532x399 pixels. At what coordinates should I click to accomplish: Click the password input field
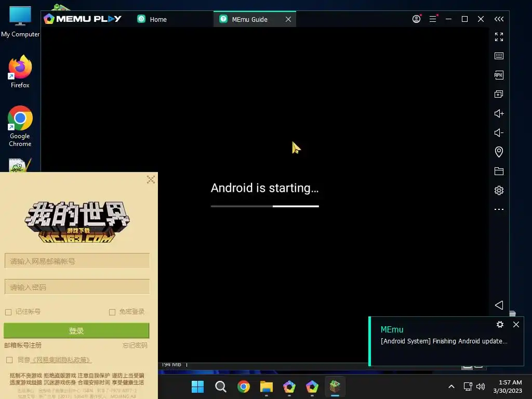pos(77,287)
